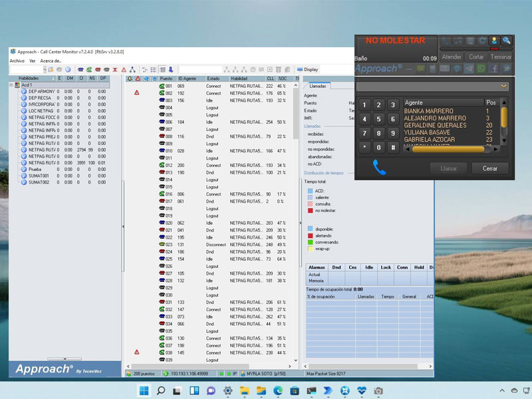532x399 pixels.
Task: Select DEP ARMONY in the skills tree
Action: (41, 91)
